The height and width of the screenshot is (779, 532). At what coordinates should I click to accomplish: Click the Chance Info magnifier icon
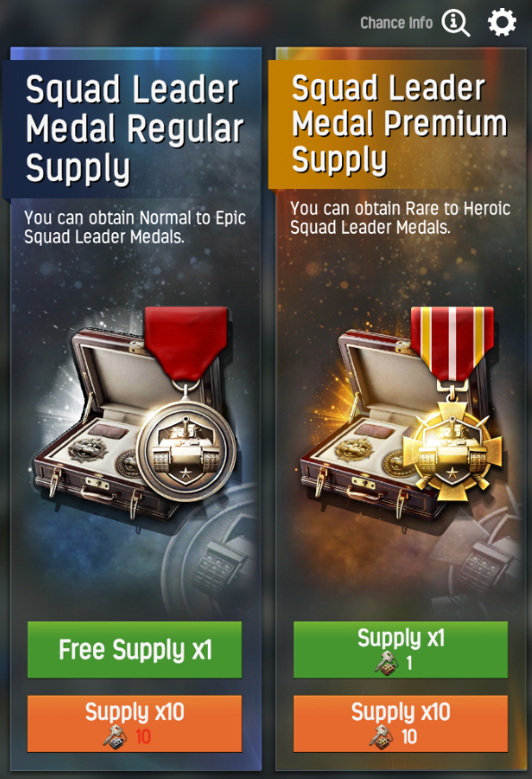[456, 22]
